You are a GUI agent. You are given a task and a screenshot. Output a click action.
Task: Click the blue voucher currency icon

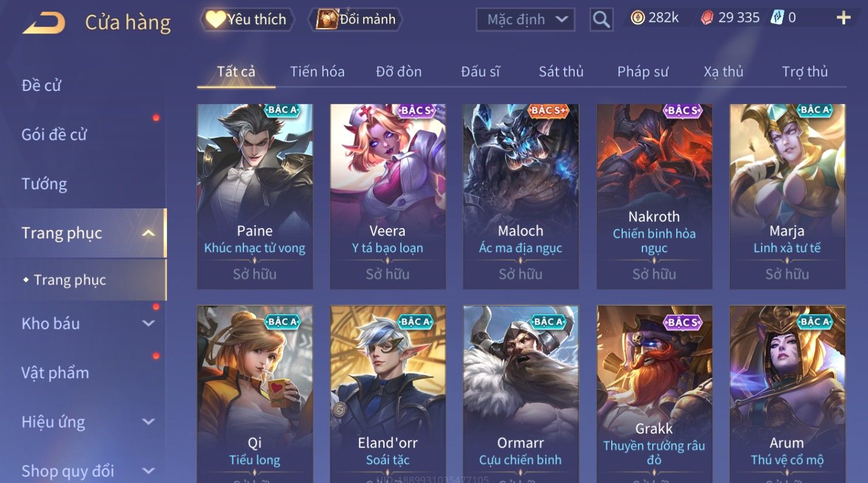point(777,18)
